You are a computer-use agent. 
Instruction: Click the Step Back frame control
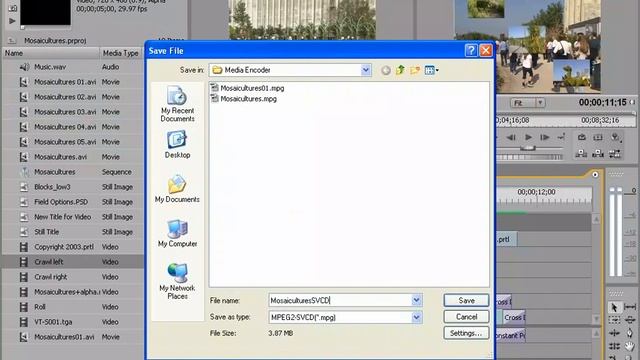click(x=511, y=138)
